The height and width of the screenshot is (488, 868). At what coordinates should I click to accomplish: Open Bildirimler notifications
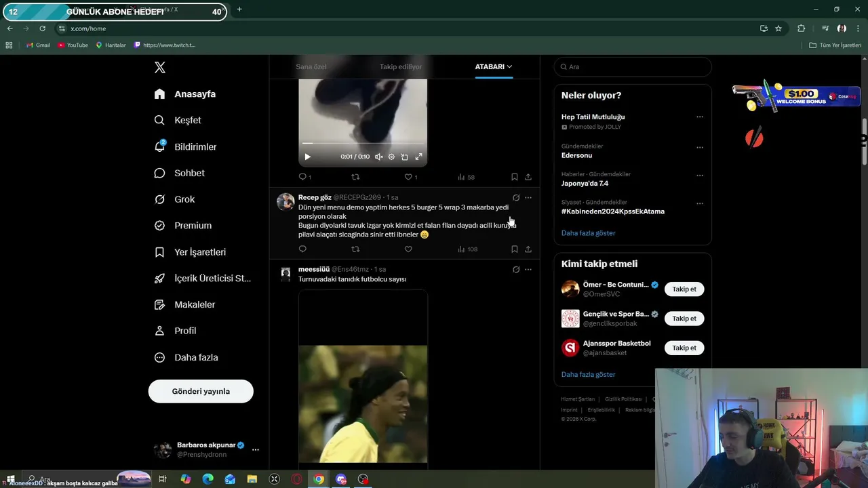tap(185, 146)
